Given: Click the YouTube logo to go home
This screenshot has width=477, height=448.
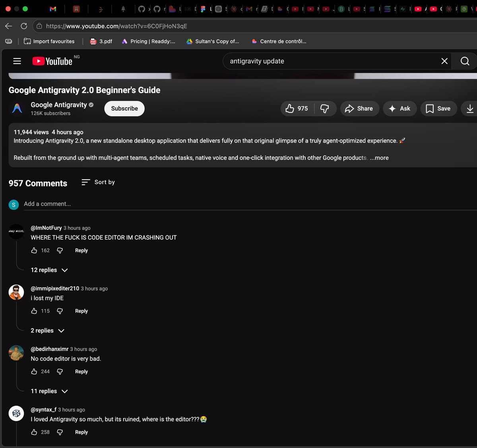Looking at the screenshot, I should click(52, 61).
